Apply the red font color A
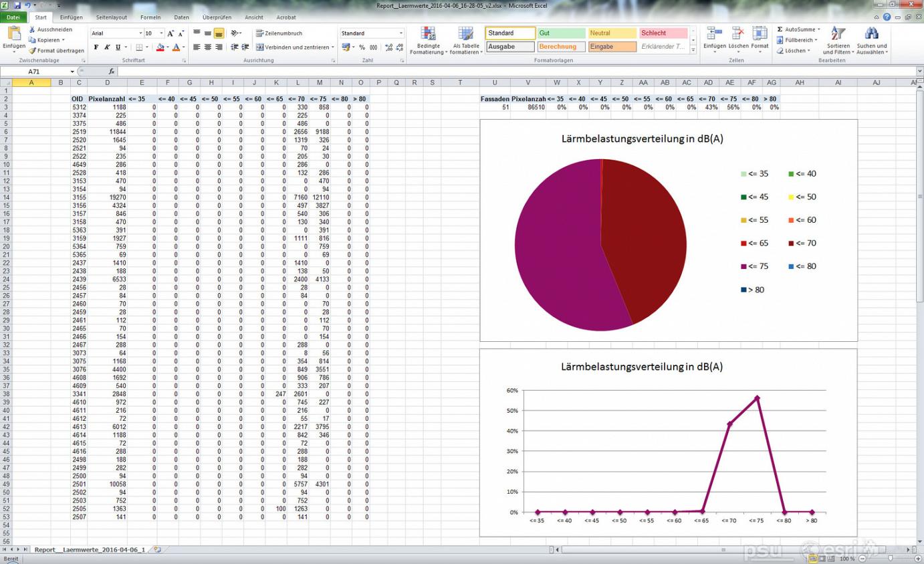Screen dimensions: 924x564 click(x=176, y=48)
